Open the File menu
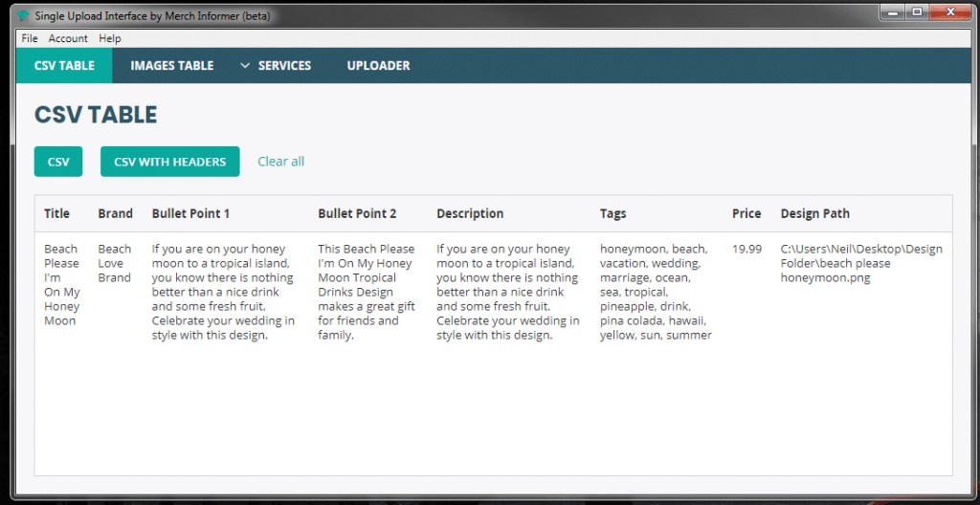The width and height of the screenshot is (980, 505). click(30, 39)
